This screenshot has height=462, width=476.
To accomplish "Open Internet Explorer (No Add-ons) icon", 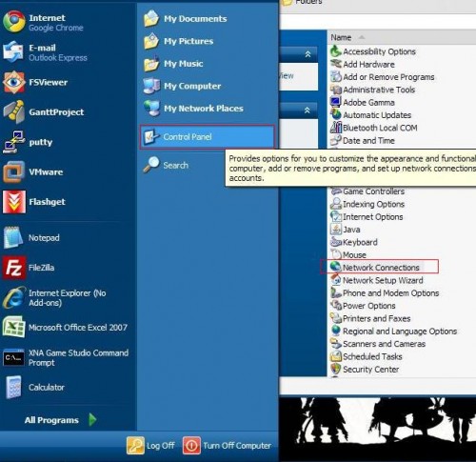I will pyautogui.click(x=13, y=297).
